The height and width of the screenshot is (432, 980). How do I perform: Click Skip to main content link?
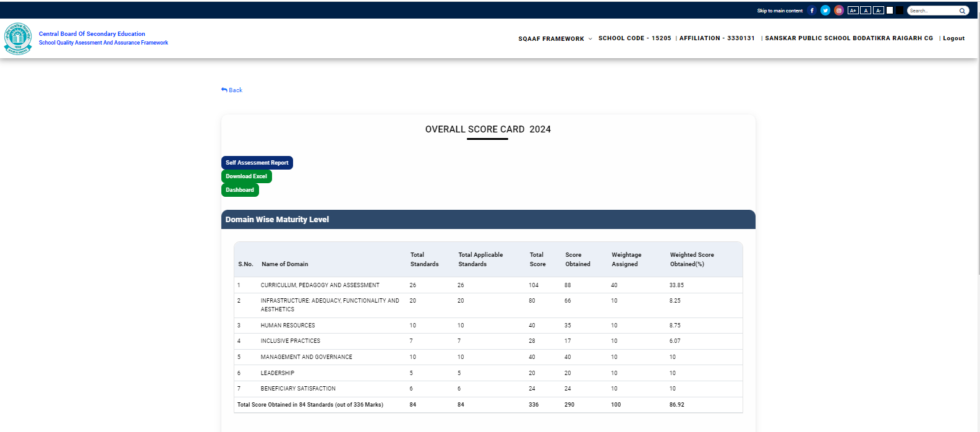780,11
